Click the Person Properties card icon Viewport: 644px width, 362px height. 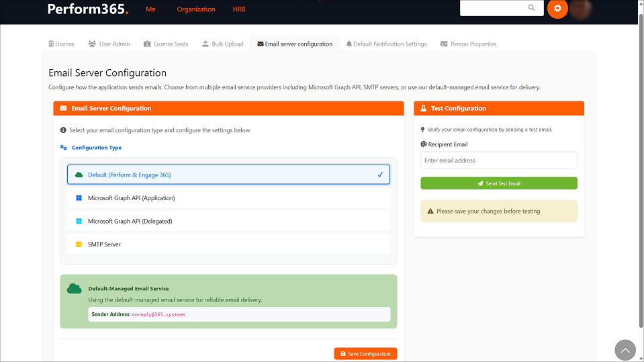[444, 44]
